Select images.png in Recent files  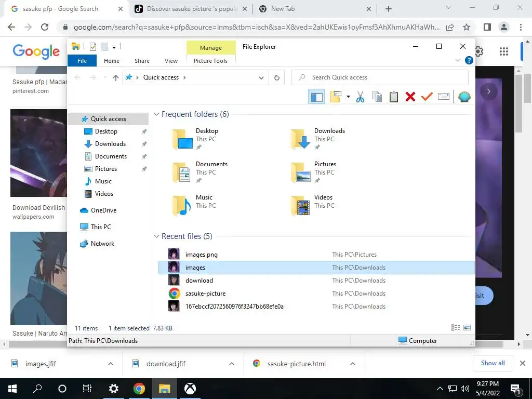coord(316,255)
